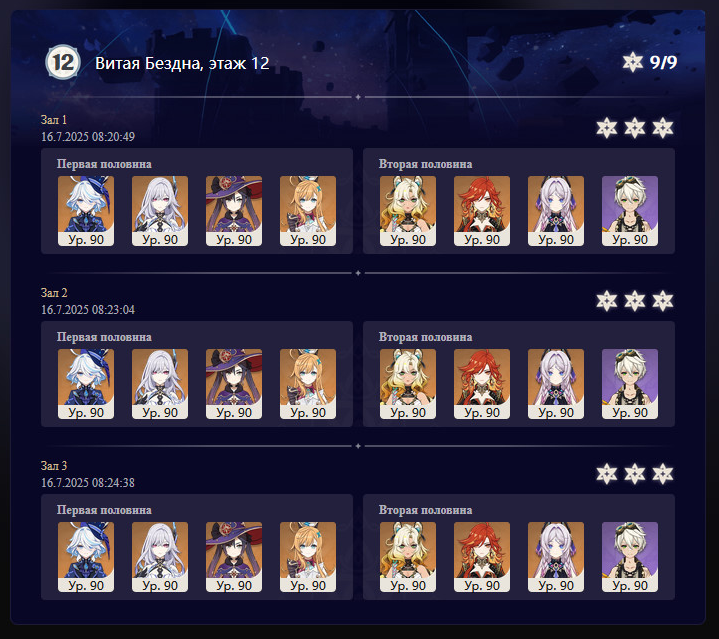This screenshot has width=719, height=639.
Task: Click the Chamber 3 timestamp 08:24:38
Action: pyautogui.click(x=113, y=483)
